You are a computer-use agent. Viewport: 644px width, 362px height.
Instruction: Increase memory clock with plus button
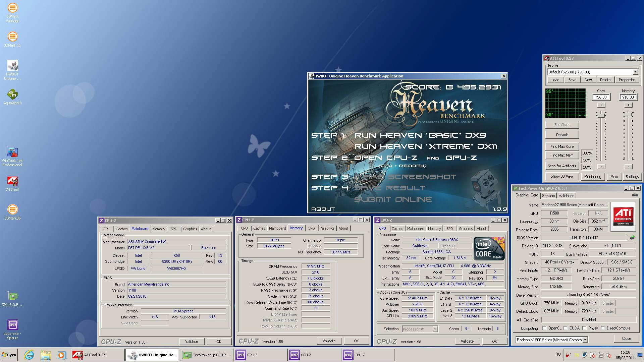click(x=628, y=105)
